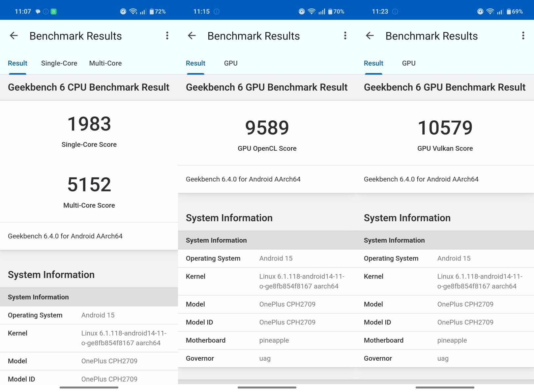Tap back arrow on CPU Benchmark screen
Image resolution: width=534 pixels, height=392 pixels.
[14, 36]
